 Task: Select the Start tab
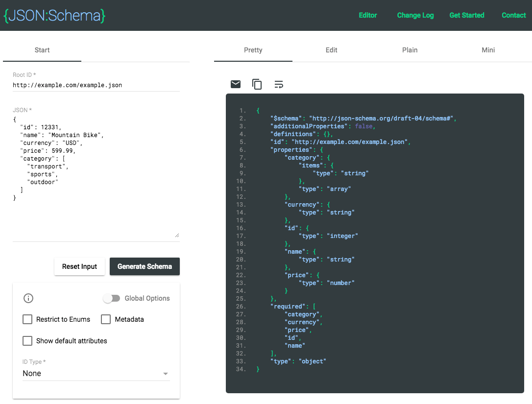point(42,50)
